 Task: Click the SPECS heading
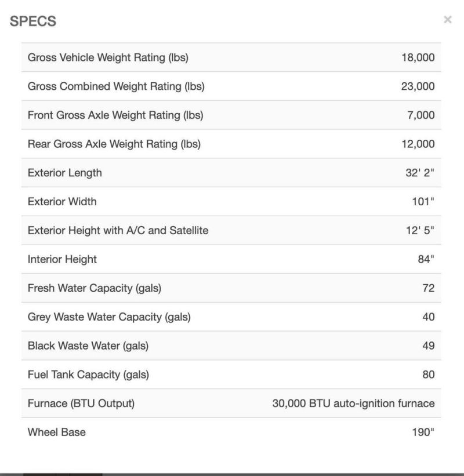click(33, 21)
